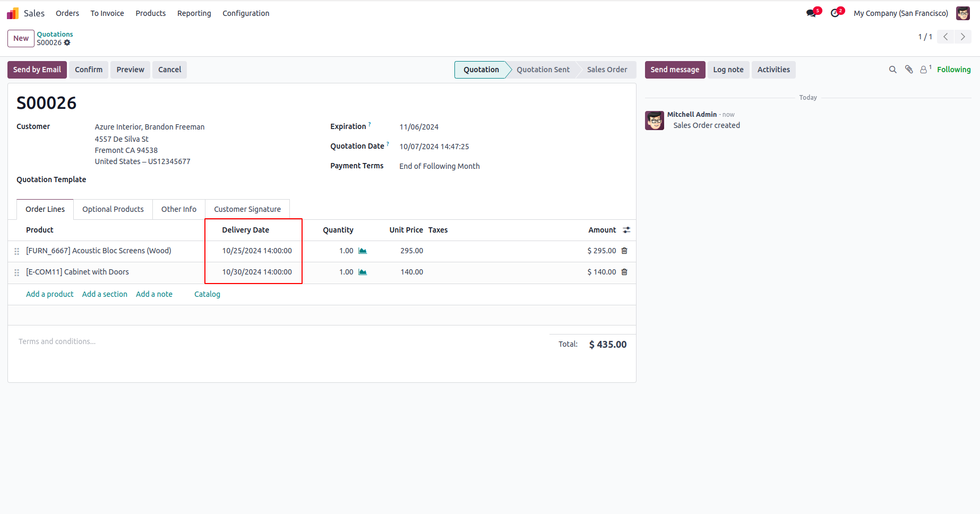Open the followers person icon
The width and height of the screenshot is (980, 514).
point(924,70)
